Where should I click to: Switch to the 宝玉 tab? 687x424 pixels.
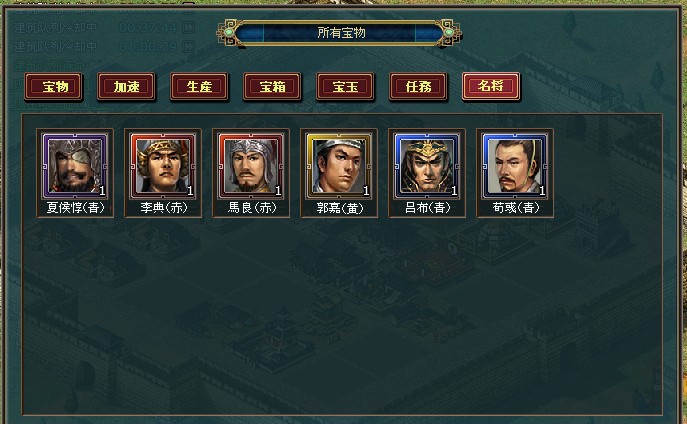(345, 87)
